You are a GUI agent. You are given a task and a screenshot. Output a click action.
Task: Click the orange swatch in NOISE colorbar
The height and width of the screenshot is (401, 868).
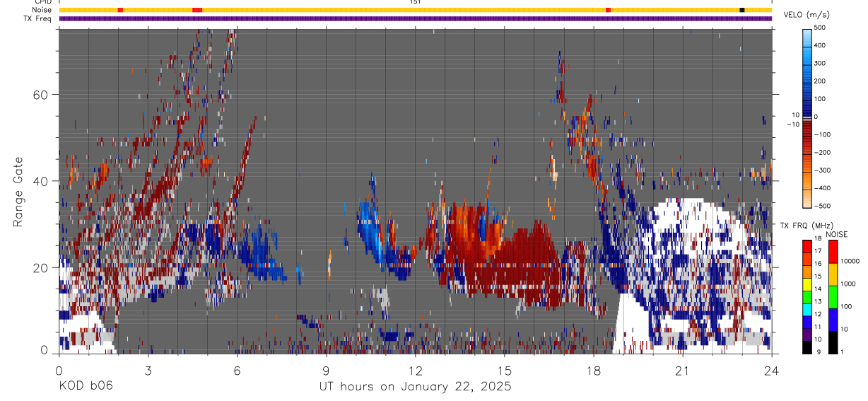[833, 274]
